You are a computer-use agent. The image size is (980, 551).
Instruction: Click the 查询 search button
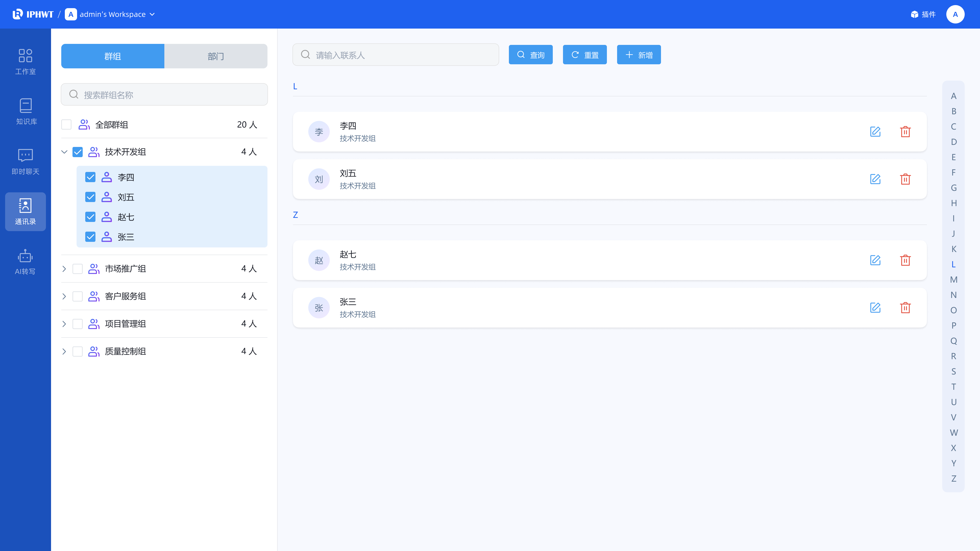click(x=531, y=55)
